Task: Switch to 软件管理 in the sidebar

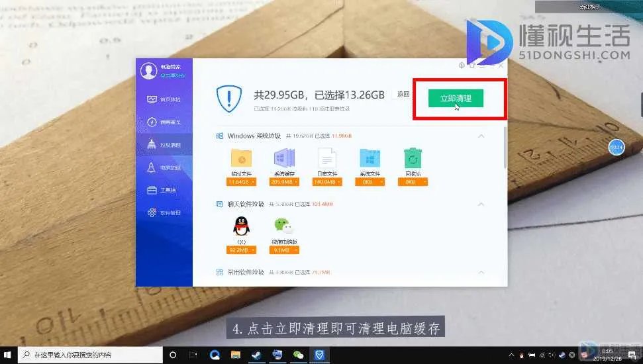Action: point(164,212)
